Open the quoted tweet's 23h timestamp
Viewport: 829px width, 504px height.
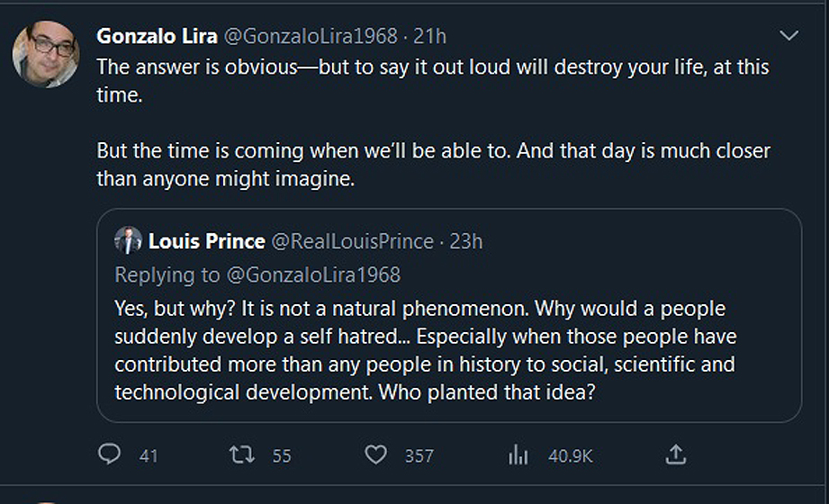(466, 241)
